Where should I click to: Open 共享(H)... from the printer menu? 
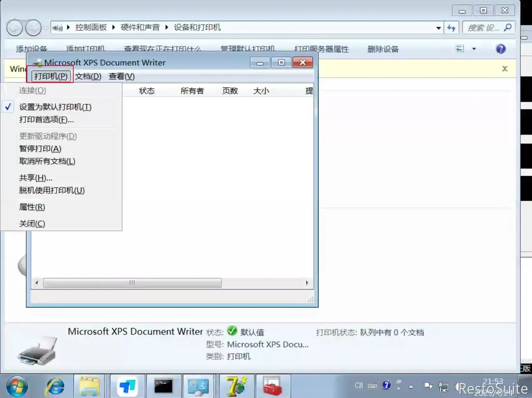(x=36, y=178)
